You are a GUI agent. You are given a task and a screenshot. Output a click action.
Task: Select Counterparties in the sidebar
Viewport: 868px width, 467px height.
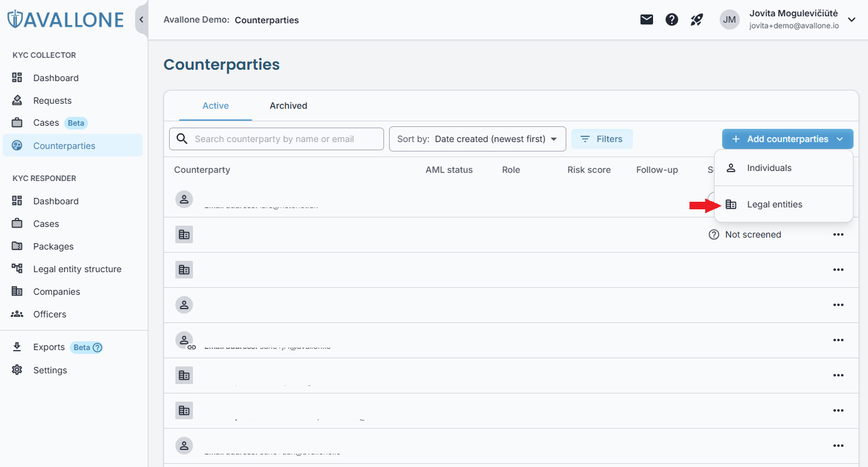click(x=72, y=145)
